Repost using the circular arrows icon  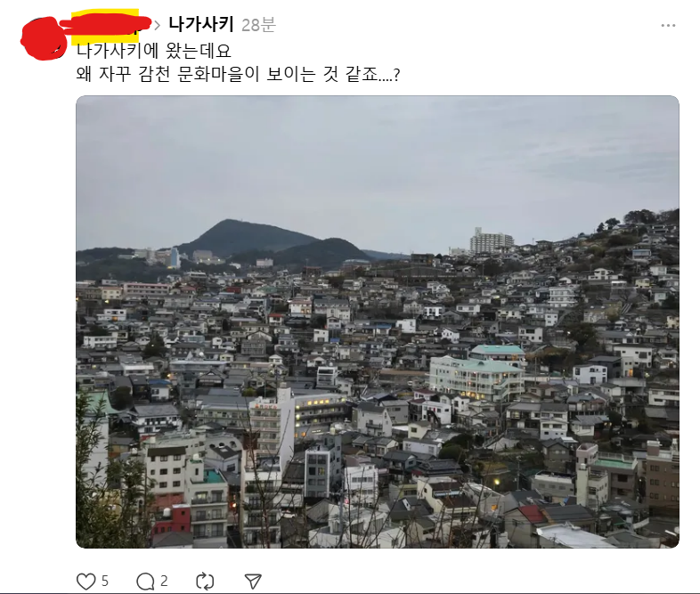(205, 582)
